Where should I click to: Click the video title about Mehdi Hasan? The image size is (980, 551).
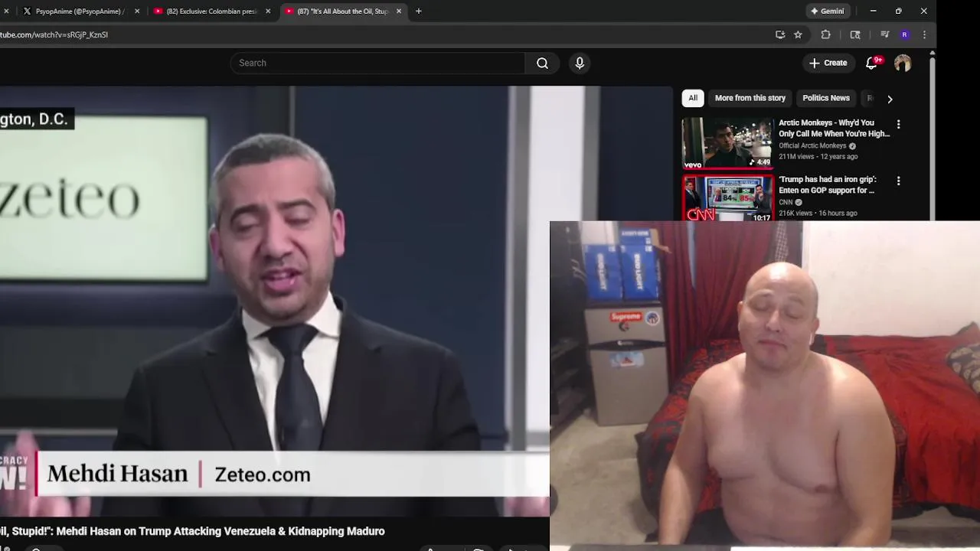coord(192,531)
